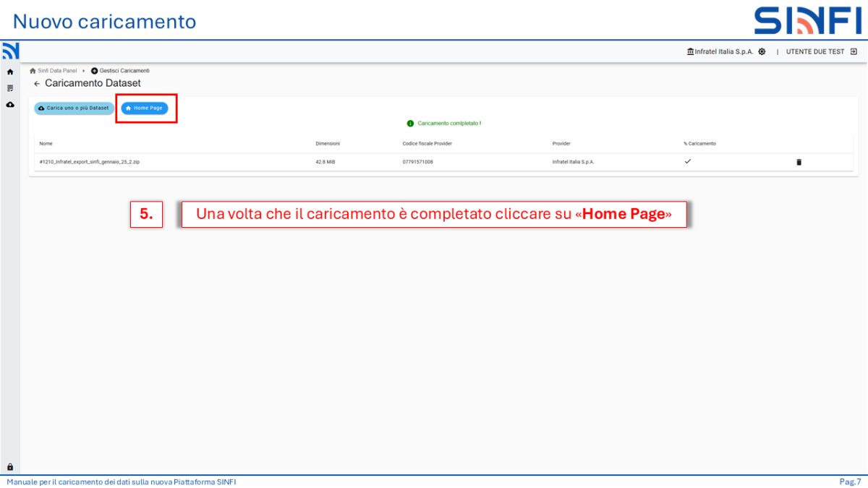
Task: Click the Home Page button
Action: click(x=145, y=108)
